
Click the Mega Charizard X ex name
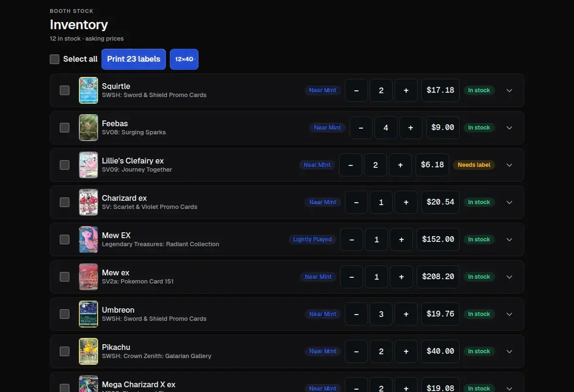[x=139, y=384]
